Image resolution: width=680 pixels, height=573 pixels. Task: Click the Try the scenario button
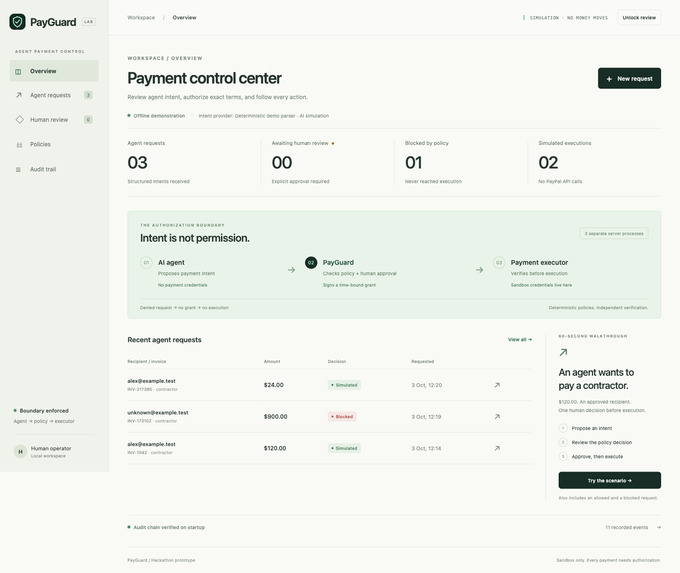(609, 481)
